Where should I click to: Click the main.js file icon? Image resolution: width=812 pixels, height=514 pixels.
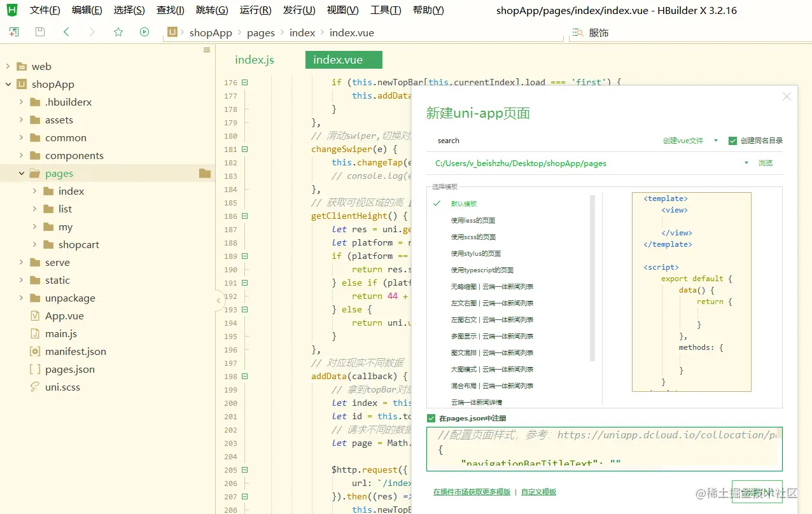[x=35, y=333]
